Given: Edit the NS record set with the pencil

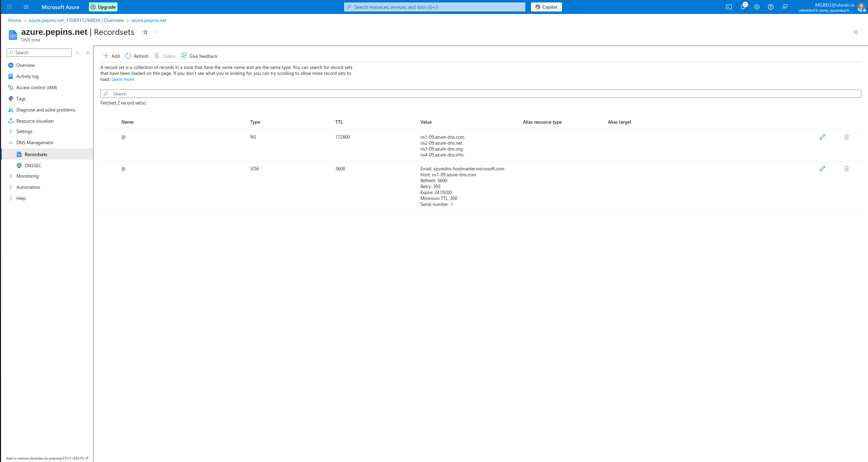Looking at the screenshot, I should pos(822,137).
